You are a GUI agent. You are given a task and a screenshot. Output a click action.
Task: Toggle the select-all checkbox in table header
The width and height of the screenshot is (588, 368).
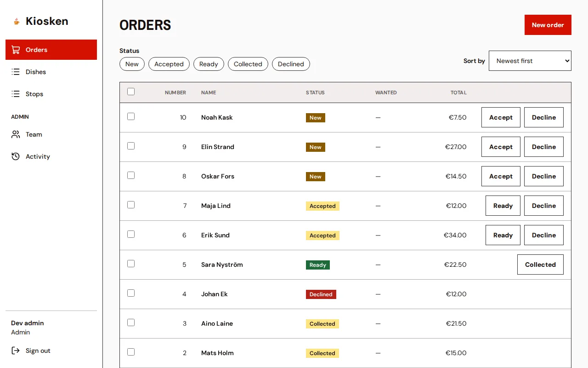click(131, 92)
